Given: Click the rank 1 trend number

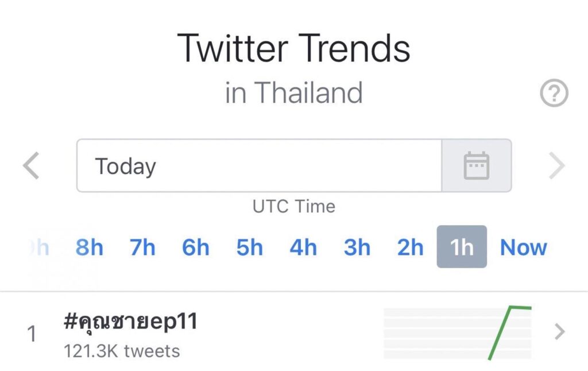Looking at the screenshot, I should [x=32, y=334].
